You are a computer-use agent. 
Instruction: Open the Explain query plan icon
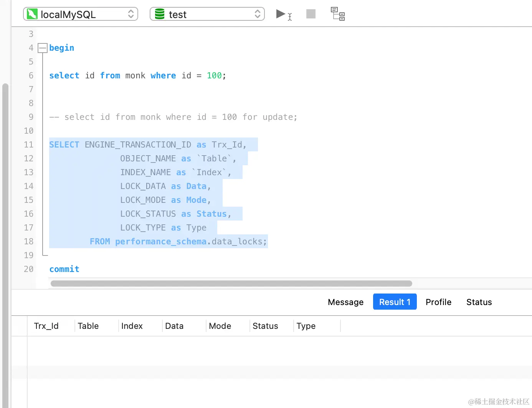click(338, 14)
